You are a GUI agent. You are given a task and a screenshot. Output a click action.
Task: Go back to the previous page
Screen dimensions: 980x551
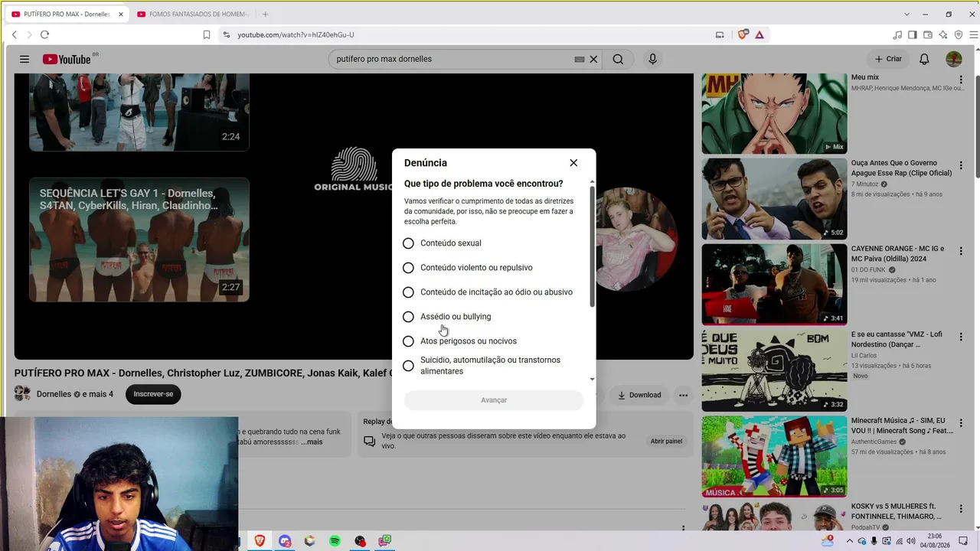click(14, 34)
